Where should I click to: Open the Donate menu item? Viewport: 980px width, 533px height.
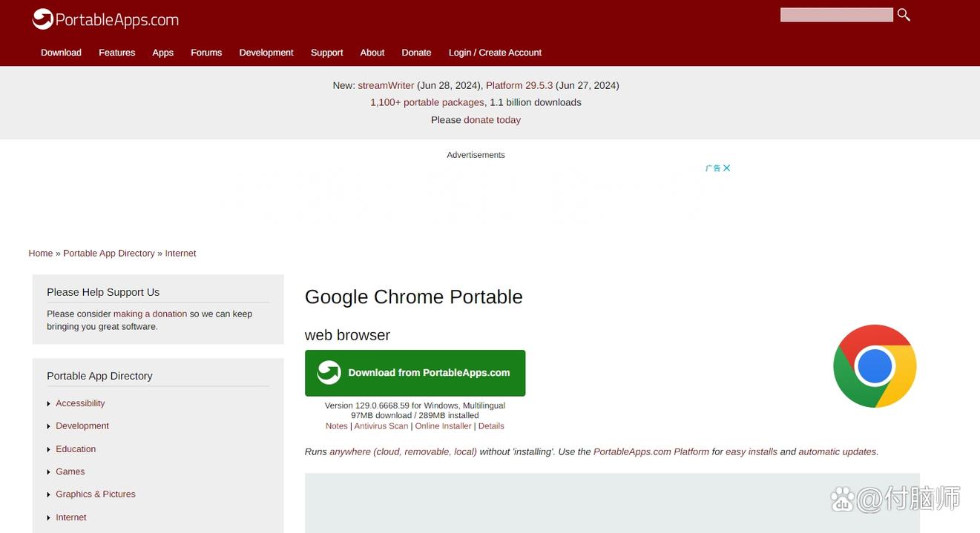(416, 53)
